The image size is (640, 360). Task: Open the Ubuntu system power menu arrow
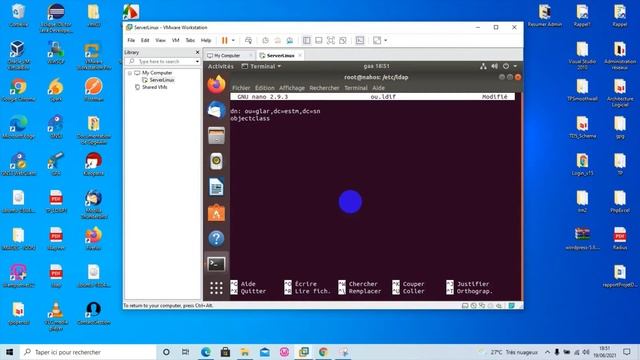(515, 66)
